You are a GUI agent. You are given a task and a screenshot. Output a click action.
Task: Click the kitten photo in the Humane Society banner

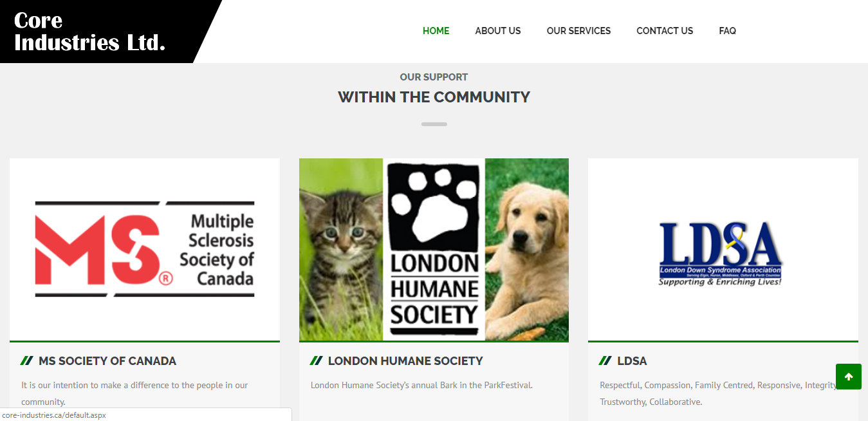(x=341, y=250)
